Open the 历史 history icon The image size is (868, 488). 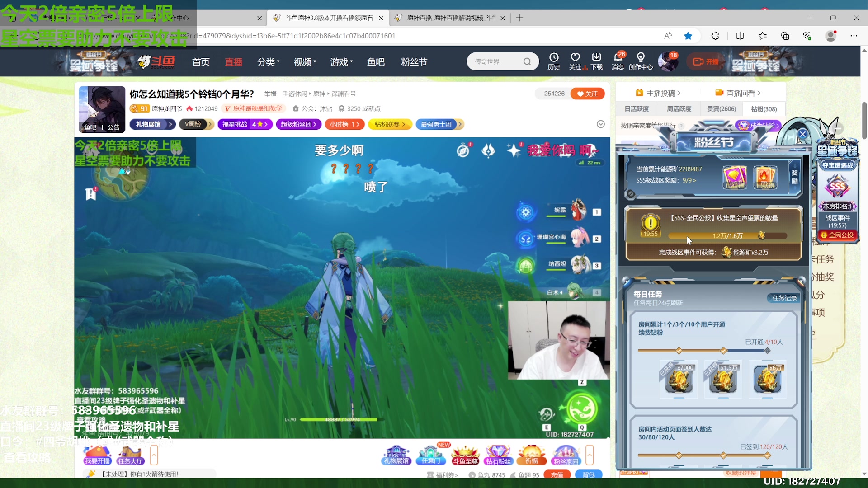[554, 61]
